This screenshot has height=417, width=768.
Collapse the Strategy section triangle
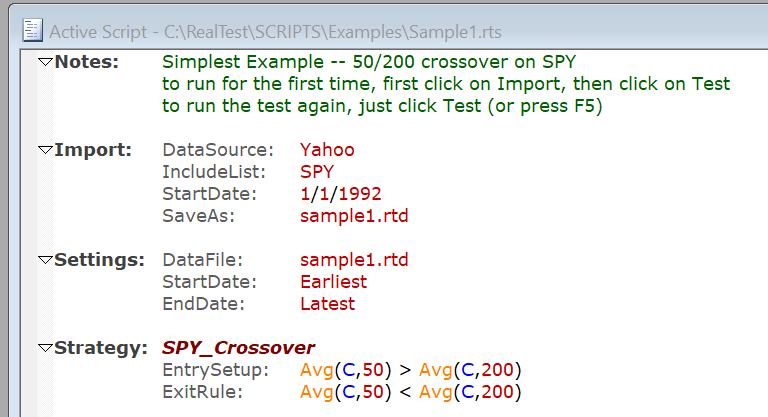click(45, 349)
